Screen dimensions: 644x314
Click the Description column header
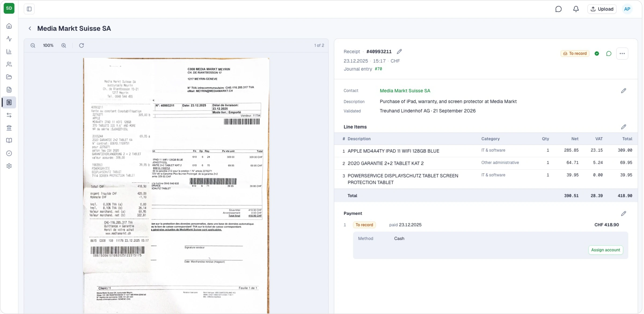click(359, 139)
